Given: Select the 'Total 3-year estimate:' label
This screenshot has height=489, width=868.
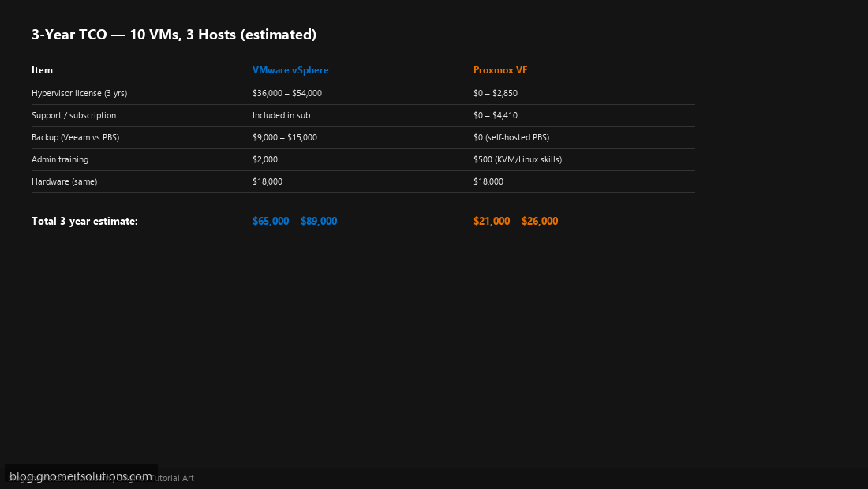Looking at the screenshot, I should coord(84,222).
